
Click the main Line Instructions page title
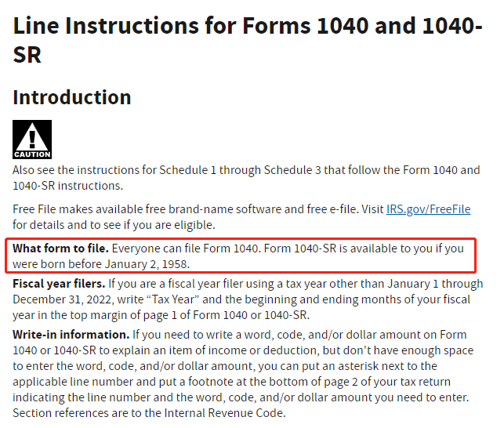248,40
